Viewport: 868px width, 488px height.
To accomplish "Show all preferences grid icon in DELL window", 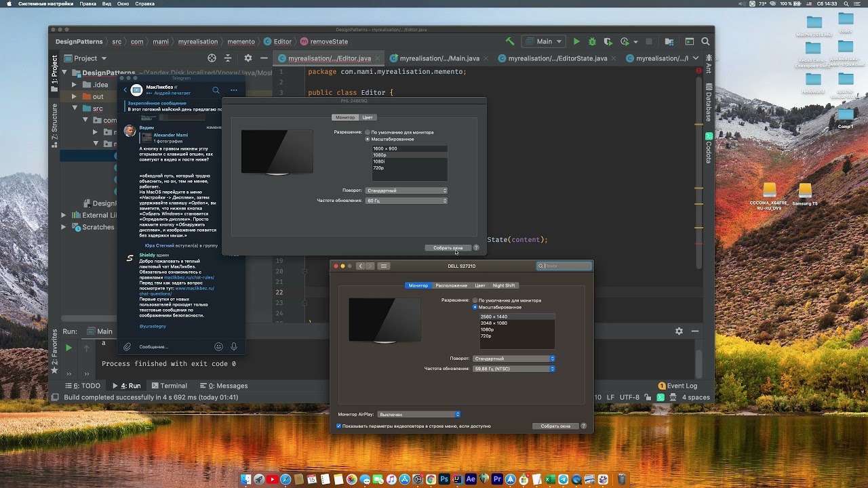I will pos(384,266).
